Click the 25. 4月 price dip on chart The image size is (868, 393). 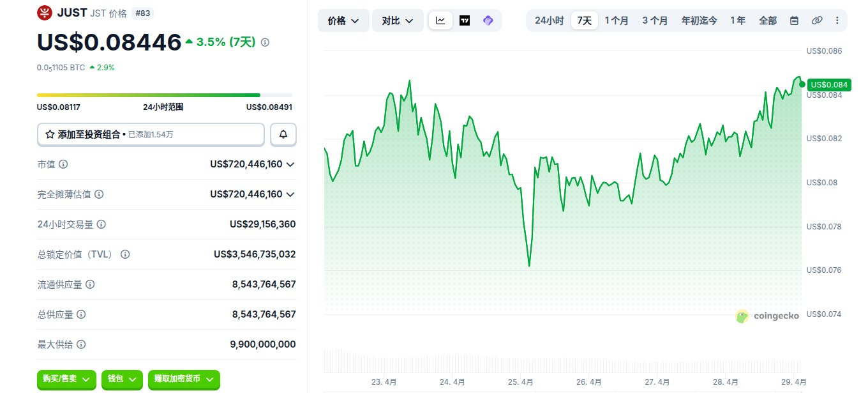530,265
